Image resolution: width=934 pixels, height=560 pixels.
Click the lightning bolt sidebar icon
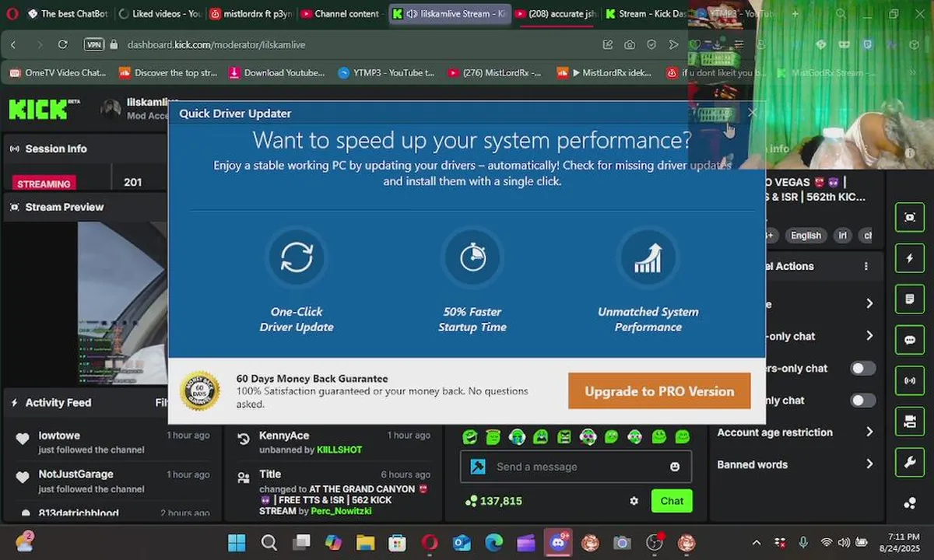pyautogui.click(x=909, y=258)
